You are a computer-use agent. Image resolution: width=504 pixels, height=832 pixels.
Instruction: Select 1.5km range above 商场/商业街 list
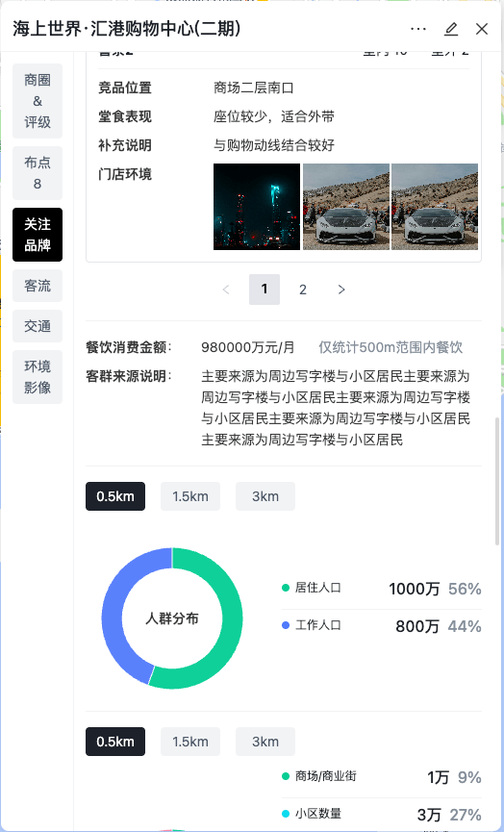click(189, 742)
